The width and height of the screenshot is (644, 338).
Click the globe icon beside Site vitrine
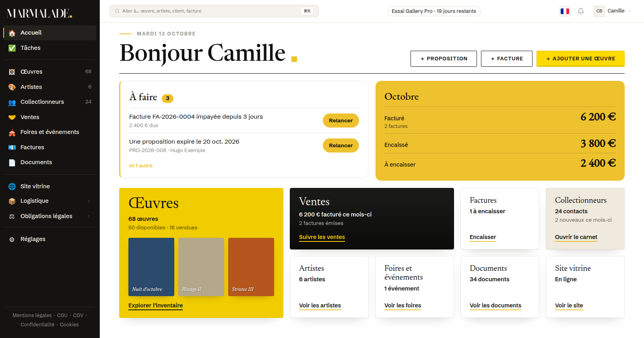12,186
